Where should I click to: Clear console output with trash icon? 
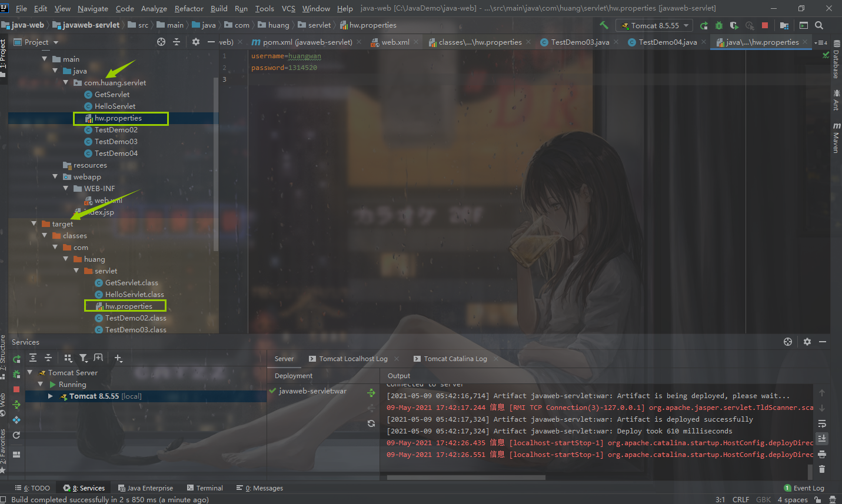click(x=822, y=469)
